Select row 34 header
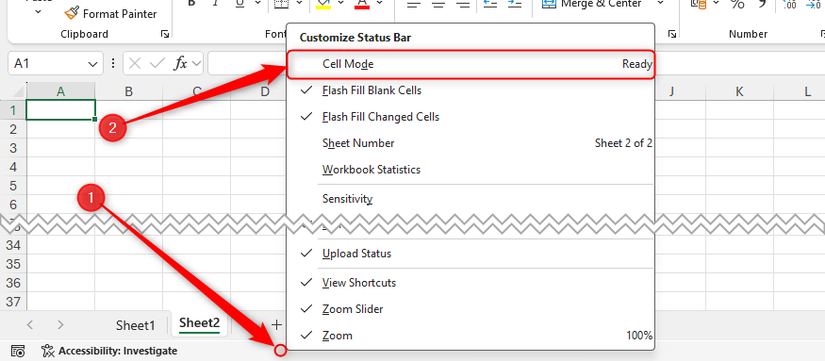 [13, 245]
